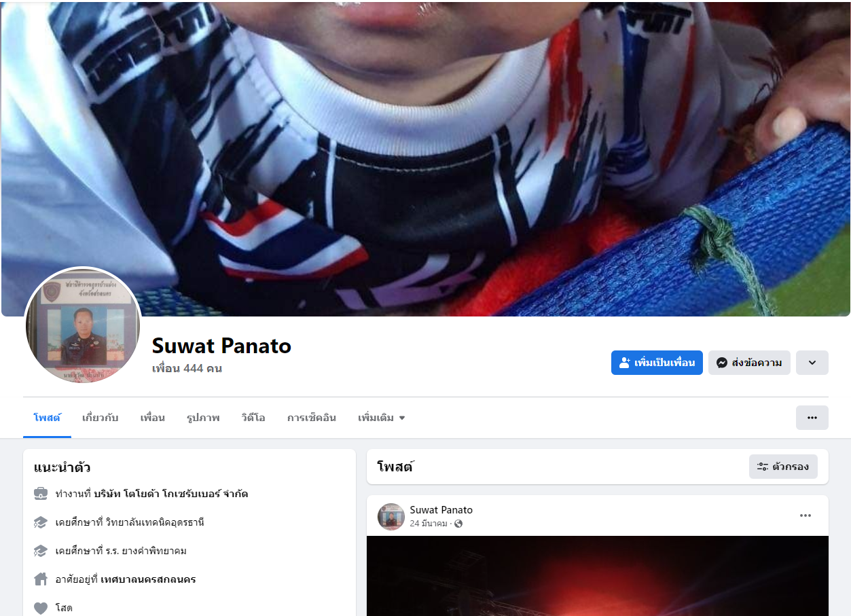
Task: Click the globe public-audience icon on post
Action: [458, 524]
